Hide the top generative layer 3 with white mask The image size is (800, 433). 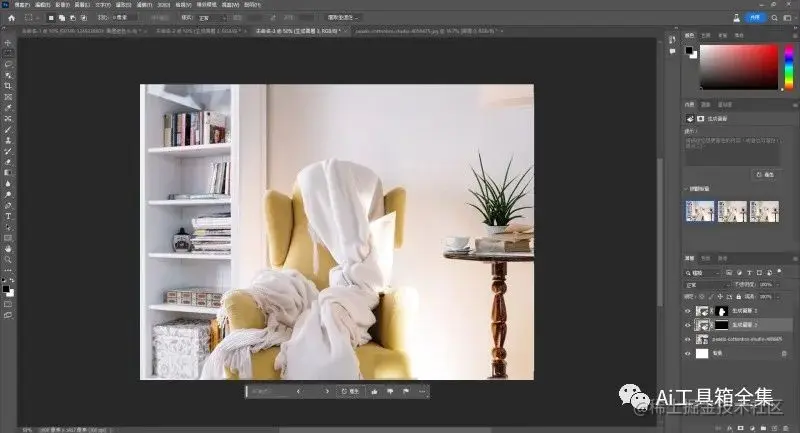click(688, 311)
